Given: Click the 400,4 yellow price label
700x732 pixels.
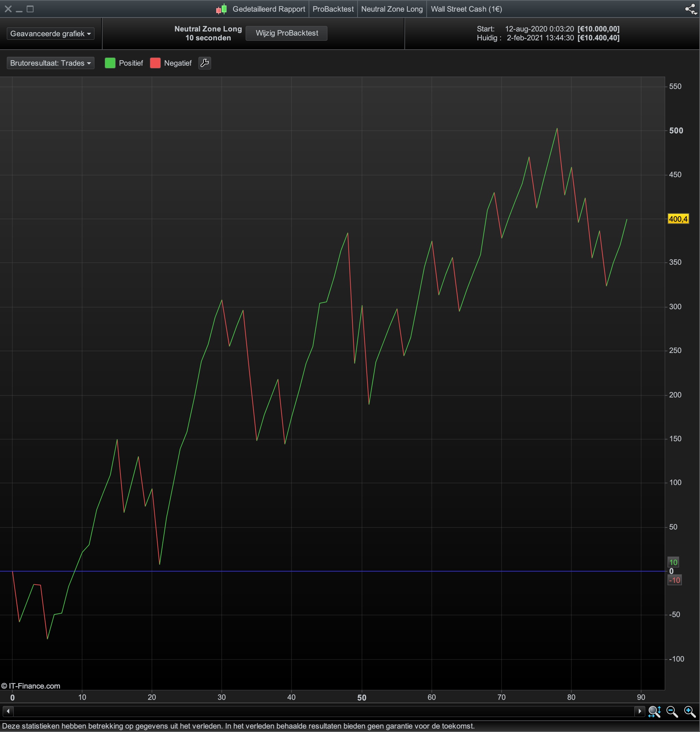Looking at the screenshot, I should 678,219.
